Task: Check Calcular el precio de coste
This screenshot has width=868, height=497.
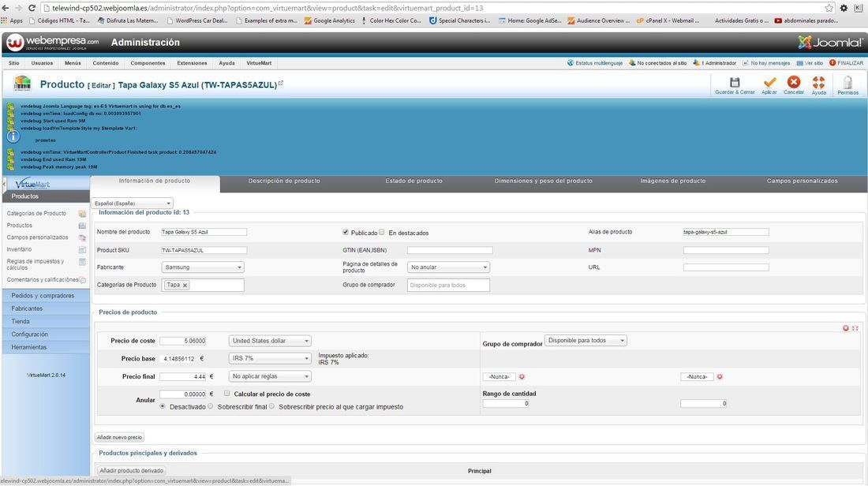Action: click(227, 394)
